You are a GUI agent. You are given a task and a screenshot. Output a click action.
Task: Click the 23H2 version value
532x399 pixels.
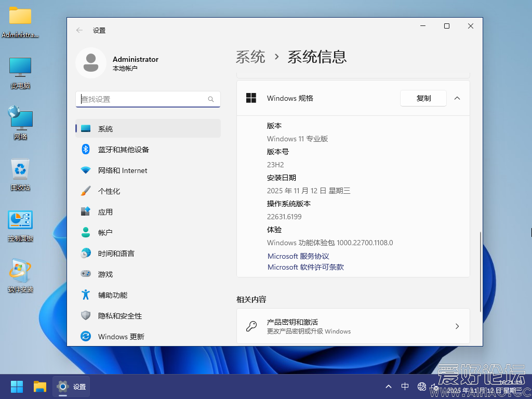tap(275, 165)
